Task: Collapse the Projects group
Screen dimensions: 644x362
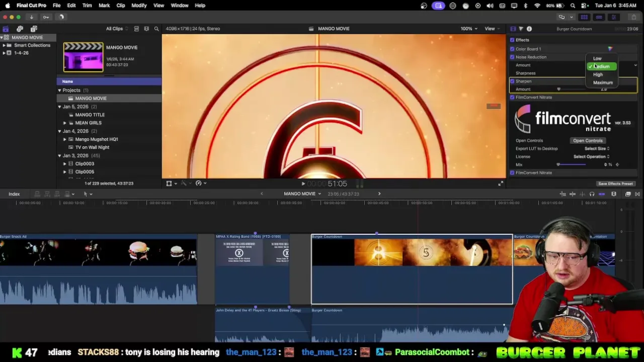Action: 59,90
